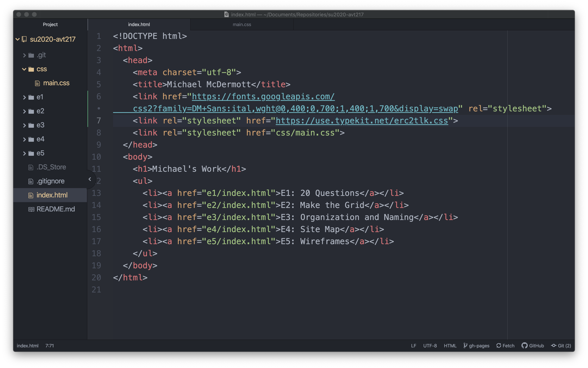Click line number 21 in the gutter
Image resolution: width=588 pixels, height=368 pixels.
tap(96, 290)
